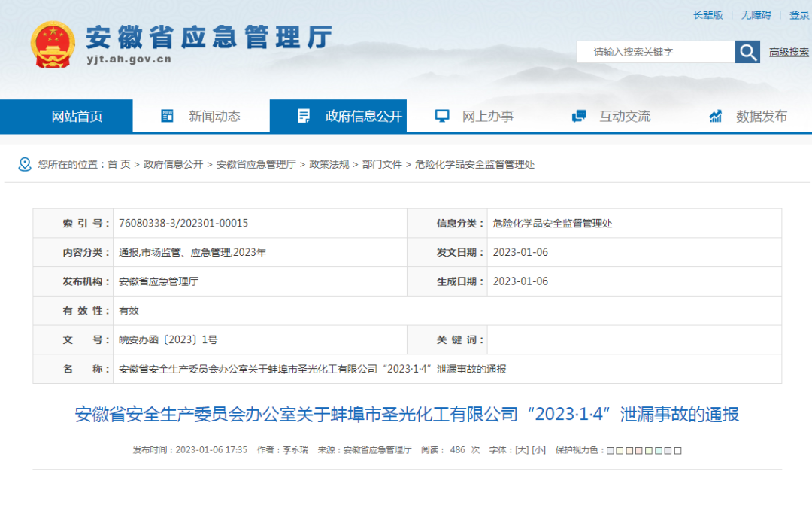The width and height of the screenshot is (812, 511).
Task: Set font size to 大
Action: tap(522, 450)
